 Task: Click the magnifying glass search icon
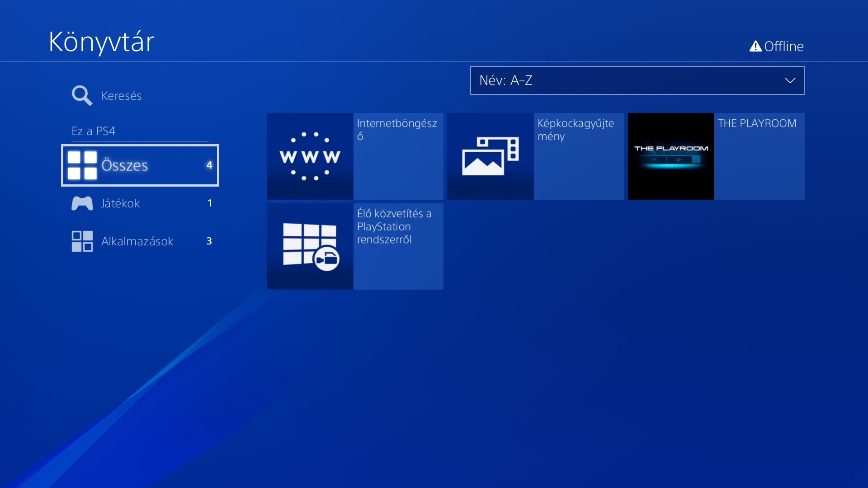point(82,95)
